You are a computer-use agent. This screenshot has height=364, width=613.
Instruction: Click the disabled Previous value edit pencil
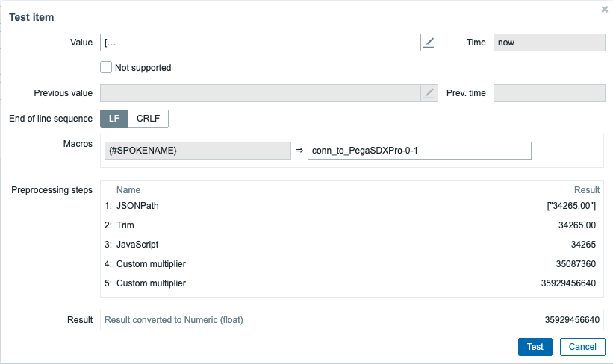click(429, 93)
